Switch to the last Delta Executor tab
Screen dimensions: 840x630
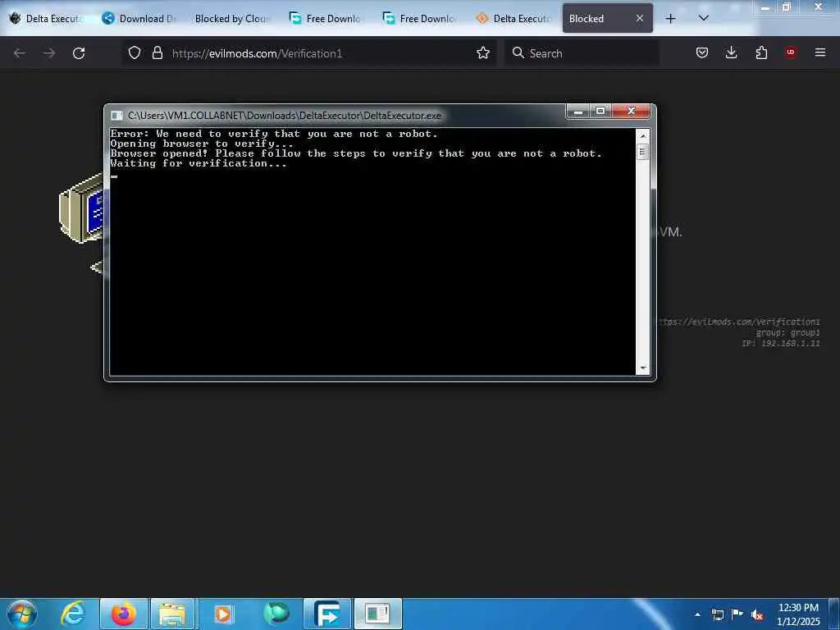pos(514,18)
